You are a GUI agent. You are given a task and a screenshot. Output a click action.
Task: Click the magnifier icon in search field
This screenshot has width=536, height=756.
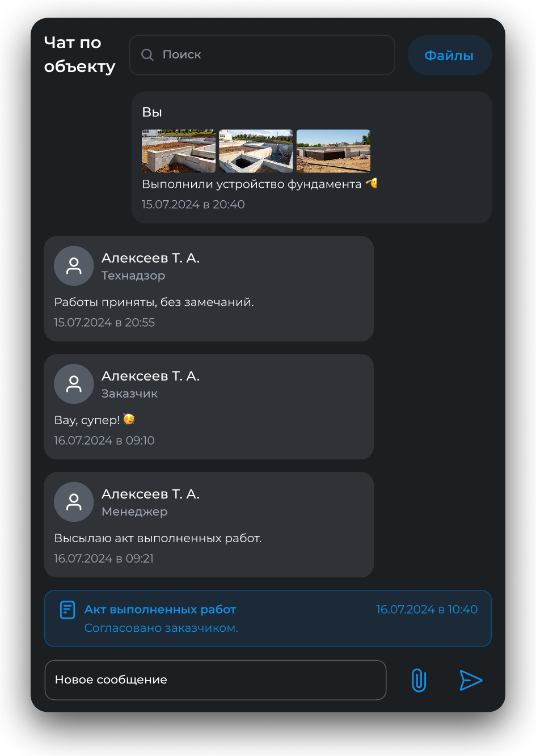[147, 54]
